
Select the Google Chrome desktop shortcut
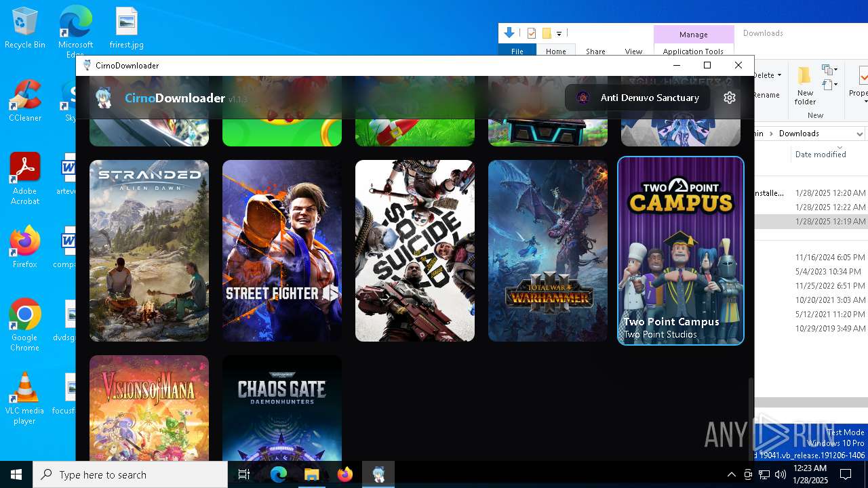tap(25, 325)
